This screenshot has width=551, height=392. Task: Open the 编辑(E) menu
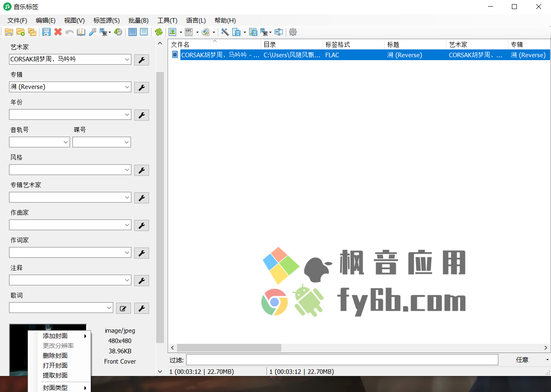click(x=46, y=21)
